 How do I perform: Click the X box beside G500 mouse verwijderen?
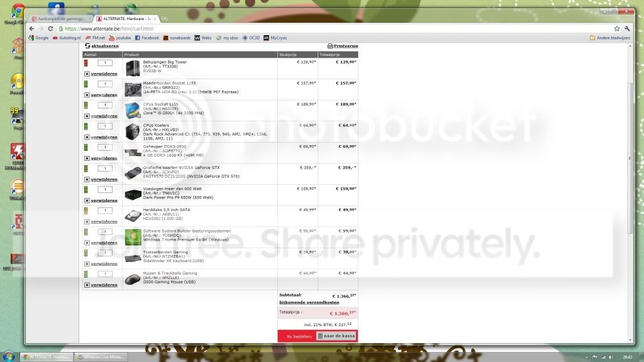(87, 285)
